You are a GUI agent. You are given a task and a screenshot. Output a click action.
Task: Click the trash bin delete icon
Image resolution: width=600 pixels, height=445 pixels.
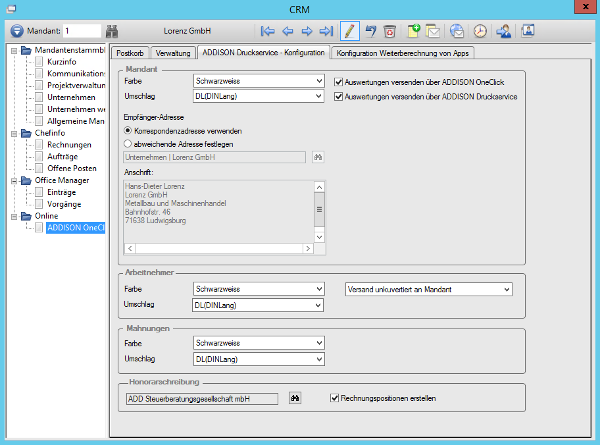point(390,31)
